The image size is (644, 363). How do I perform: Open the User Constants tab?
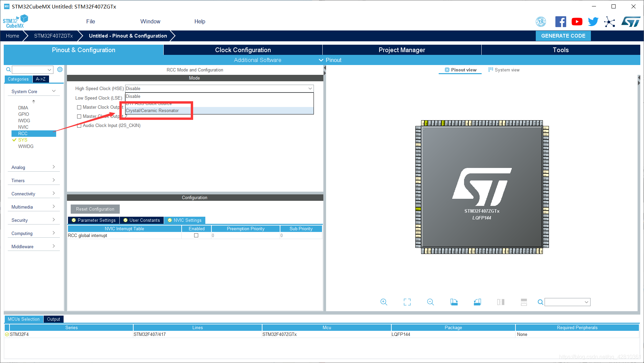tap(142, 220)
